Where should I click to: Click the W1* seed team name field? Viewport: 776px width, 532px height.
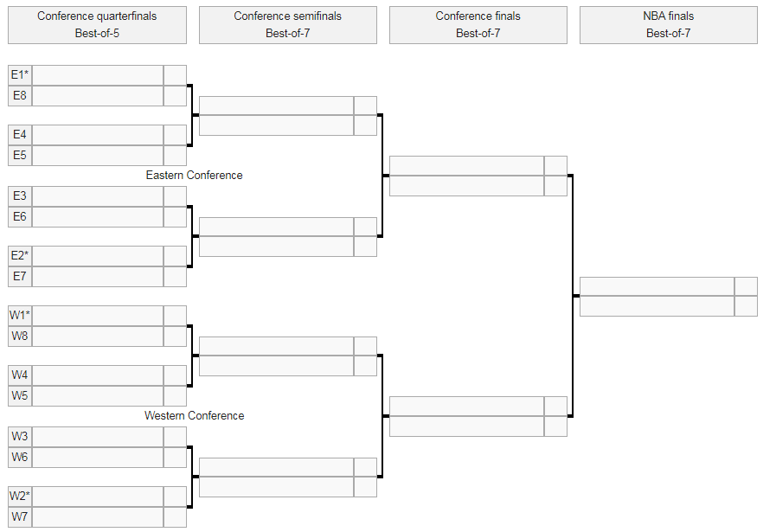(97, 316)
